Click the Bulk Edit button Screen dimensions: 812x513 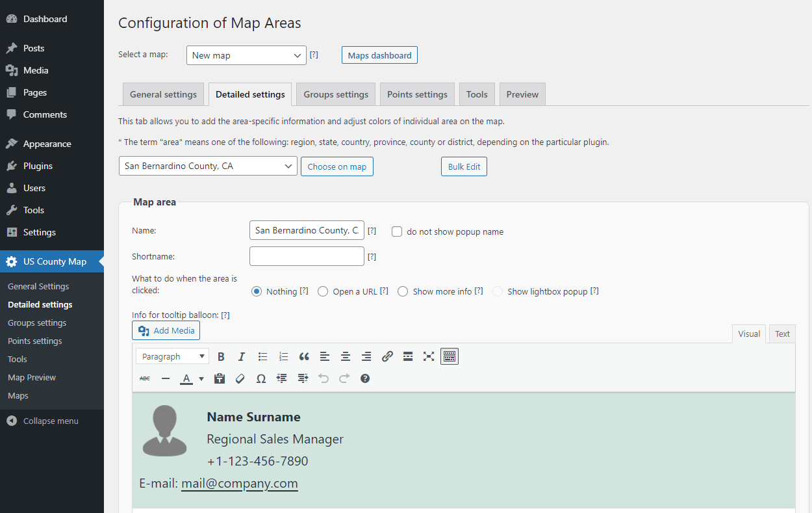[x=464, y=166]
